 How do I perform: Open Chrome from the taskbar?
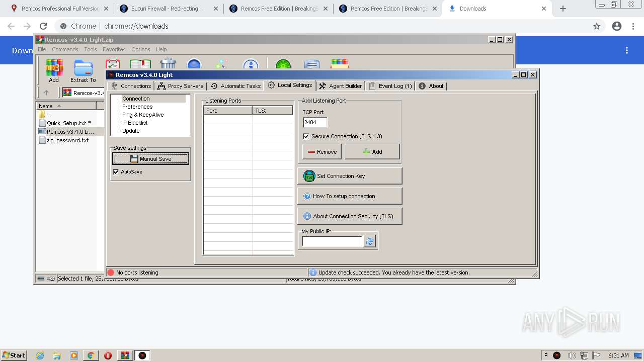point(91,355)
